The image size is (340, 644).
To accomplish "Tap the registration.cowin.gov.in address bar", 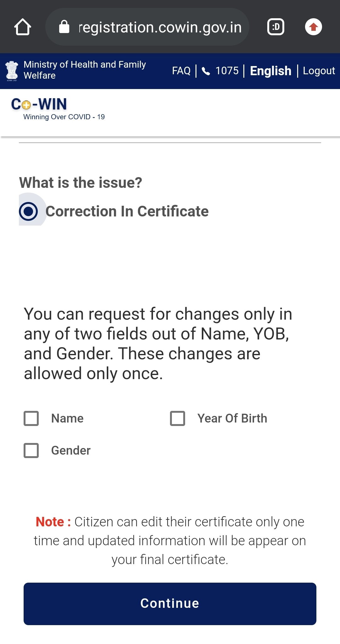I will 160,27.
